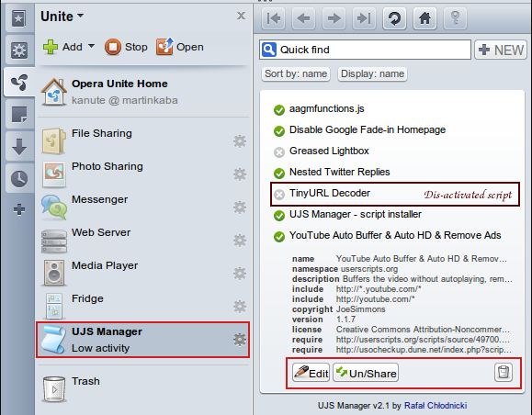Open File Sharing settings gear
532x415 pixels.
tap(240, 141)
